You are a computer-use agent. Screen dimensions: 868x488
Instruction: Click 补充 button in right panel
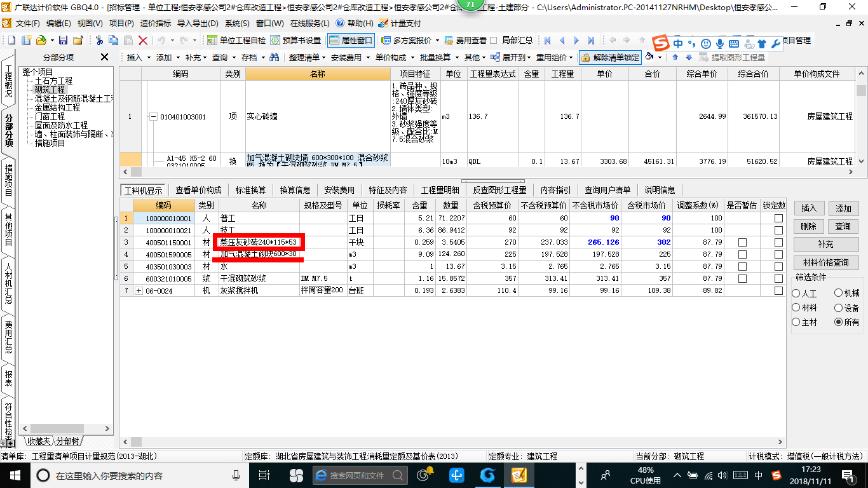(x=826, y=244)
